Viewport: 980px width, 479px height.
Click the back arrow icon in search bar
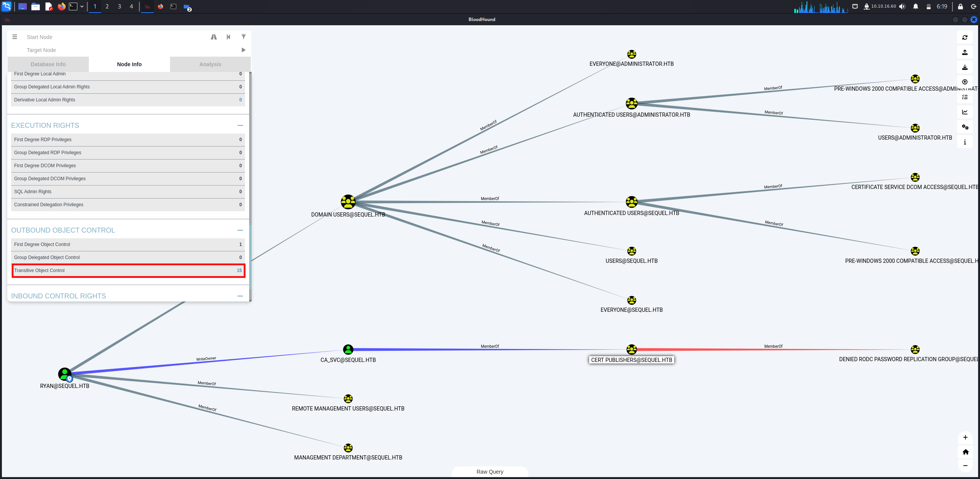229,37
